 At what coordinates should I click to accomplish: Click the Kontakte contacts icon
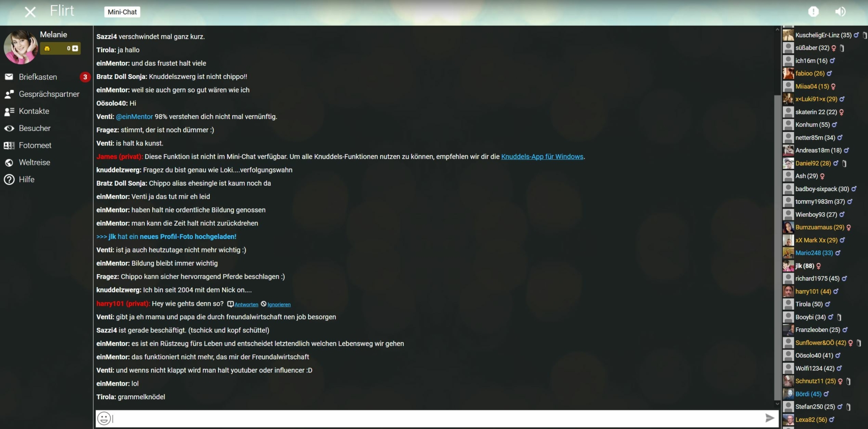tap(9, 111)
